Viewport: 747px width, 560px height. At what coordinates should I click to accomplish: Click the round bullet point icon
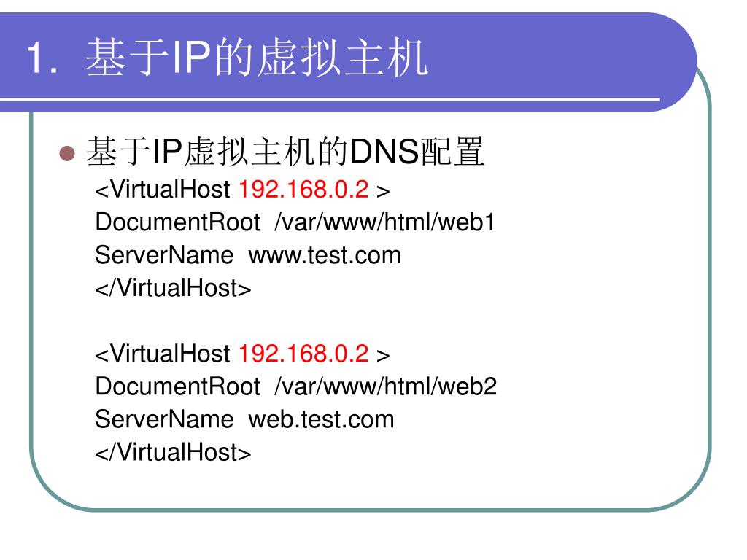pyautogui.click(x=67, y=154)
